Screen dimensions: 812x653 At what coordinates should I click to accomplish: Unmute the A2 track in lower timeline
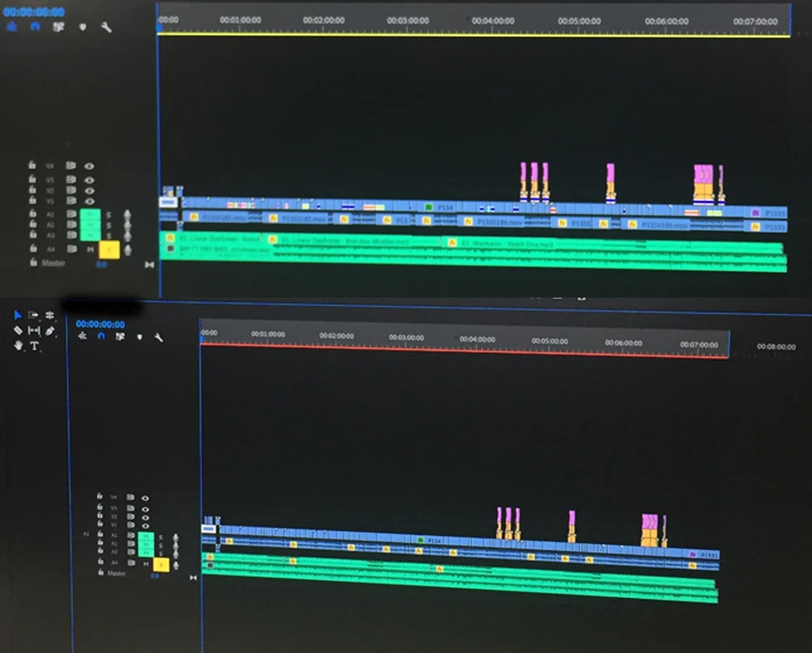tap(146, 545)
